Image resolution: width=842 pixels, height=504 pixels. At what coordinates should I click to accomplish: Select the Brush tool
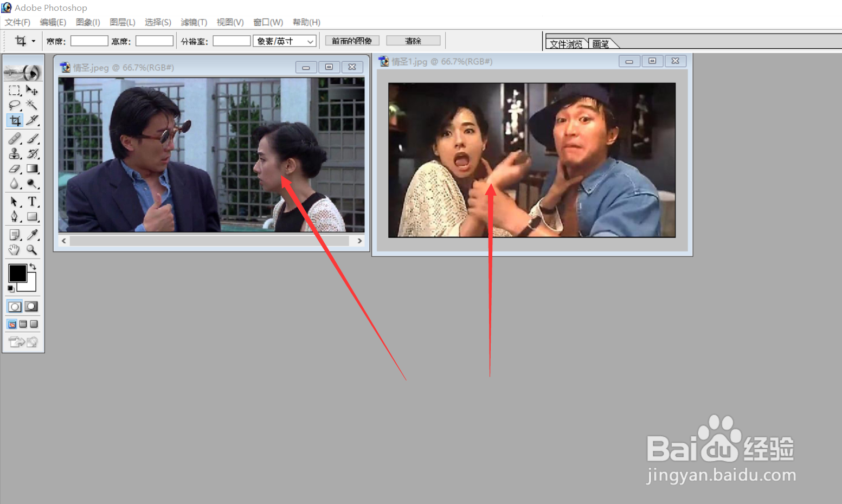(32, 139)
